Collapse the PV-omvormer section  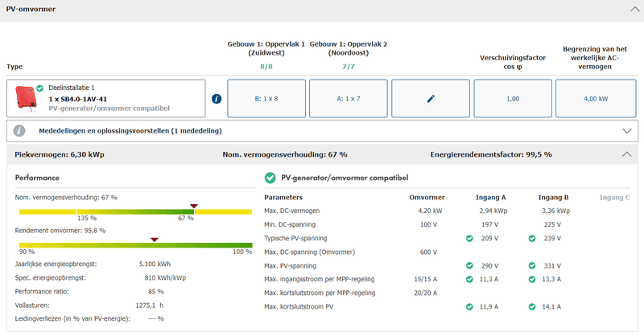coord(628,10)
